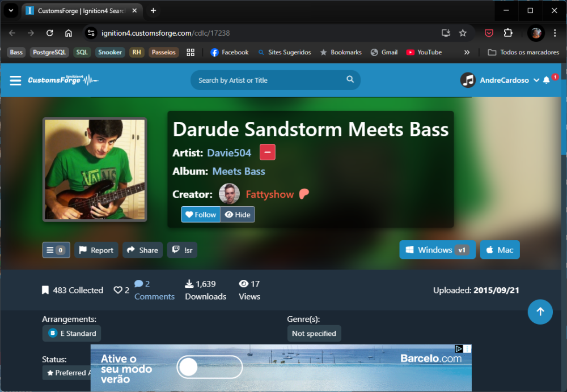Expand the bookmarks overflow chevron
This screenshot has width=567, height=392.
tap(467, 52)
